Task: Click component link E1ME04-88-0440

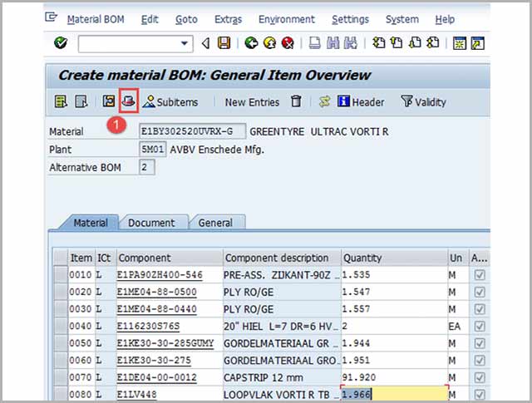Action: click(x=157, y=309)
